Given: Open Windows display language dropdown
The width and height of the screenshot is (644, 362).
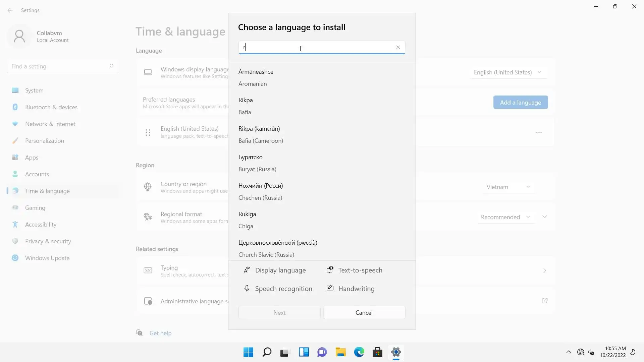Looking at the screenshot, I should 508,72.
